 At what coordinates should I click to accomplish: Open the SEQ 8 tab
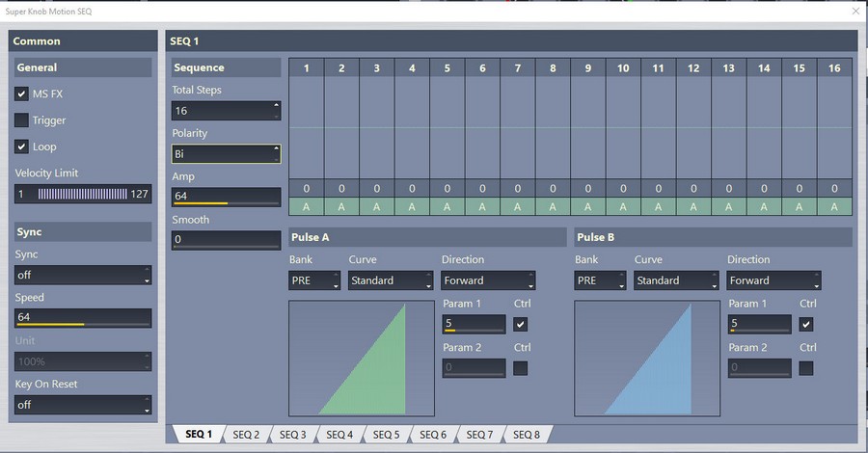coord(527,435)
